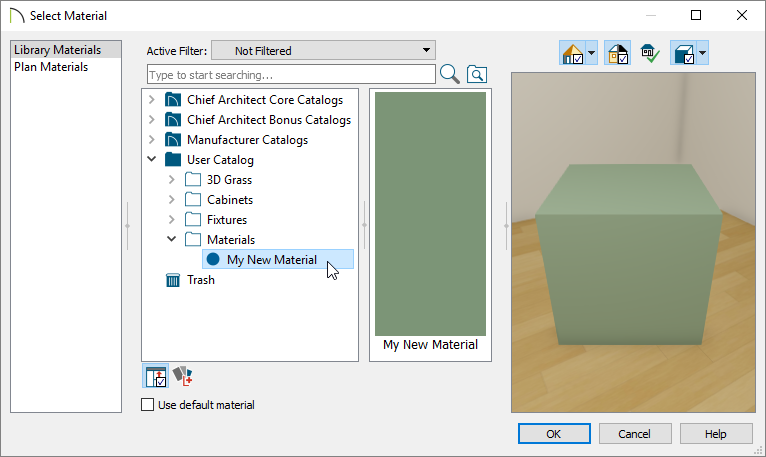The width and height of the screenshot is (766, 457).
Task: Select the Trash text label
Action: tap(201, 280)
